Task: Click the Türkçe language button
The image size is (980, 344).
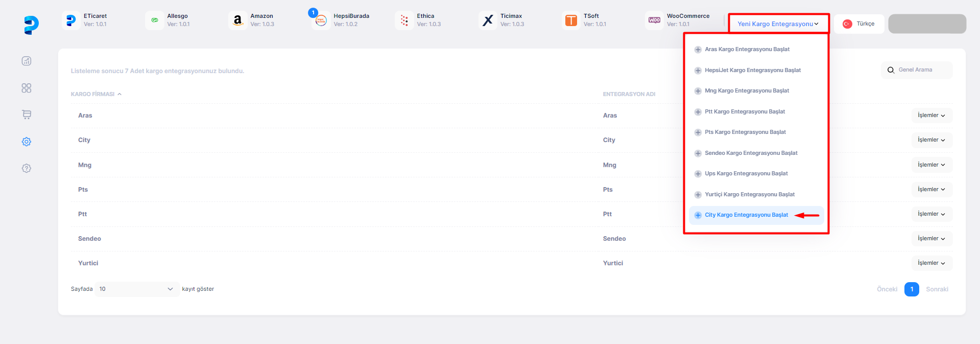Action: click(859, 24)
